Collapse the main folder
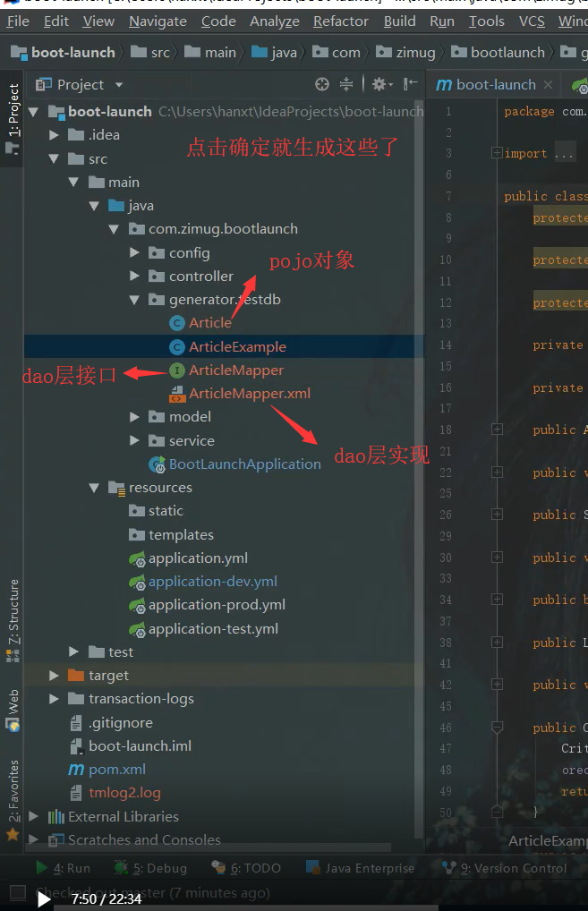This screenshot has width=588, height=911. pyautogui.click(x=73, y=182)
